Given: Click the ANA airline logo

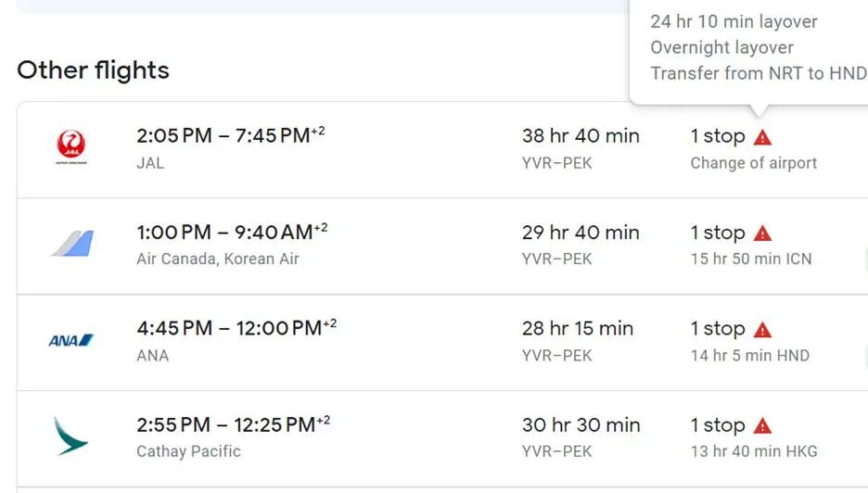Looking at the screenshot, I should (71, 340).
